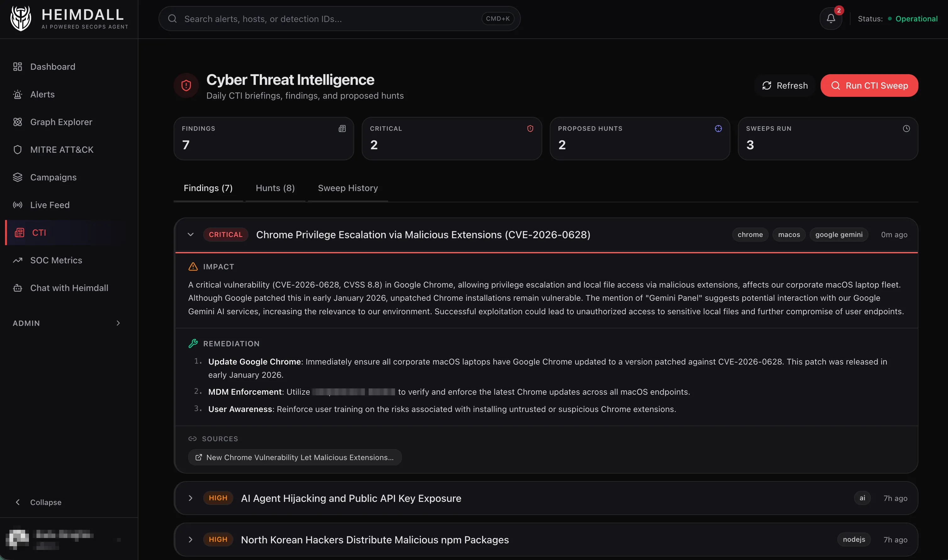Viewport: 948px width, 560px height.
Task: Click the macos tag
Action: click(x=789, y=235)
